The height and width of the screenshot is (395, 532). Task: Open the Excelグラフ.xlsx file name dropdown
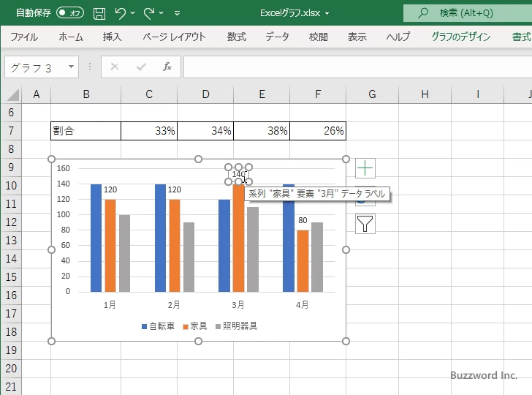coord(327,13)
